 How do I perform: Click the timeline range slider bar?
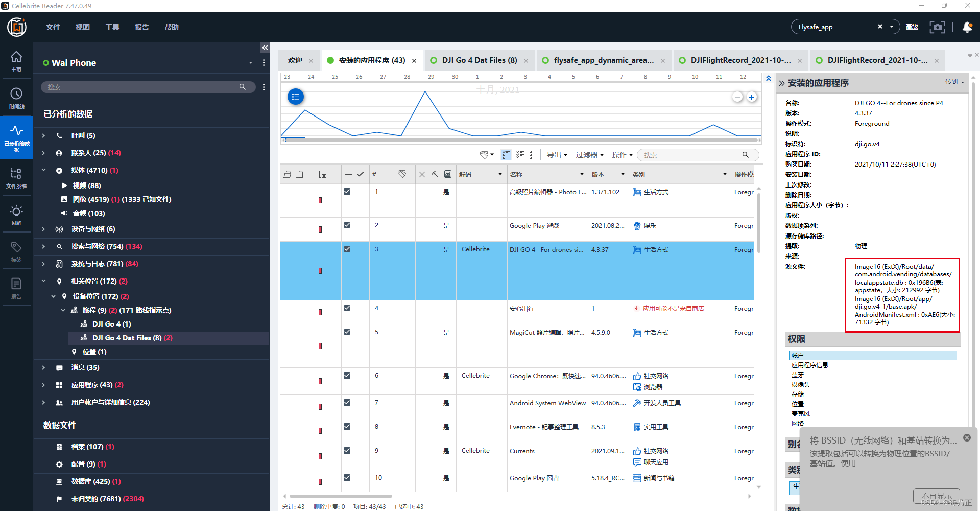tap(521, 139)
